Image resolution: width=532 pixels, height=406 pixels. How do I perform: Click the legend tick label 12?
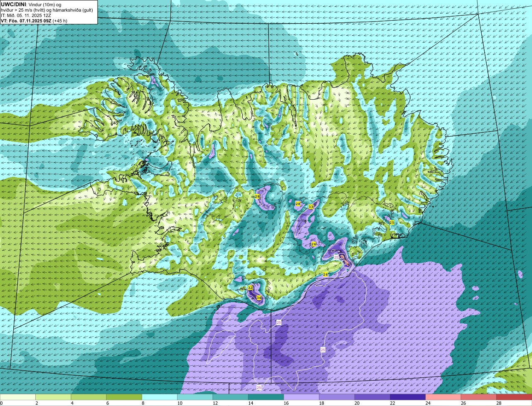tap(215, 403)
